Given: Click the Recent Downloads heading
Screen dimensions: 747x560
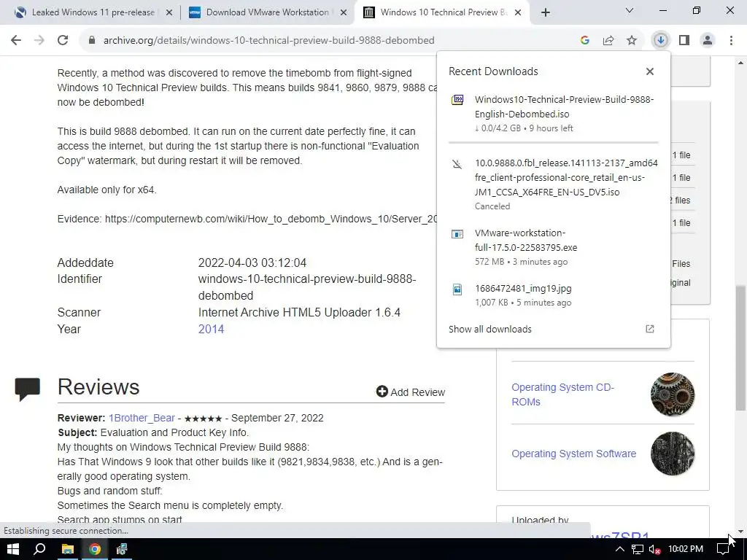Looking at the screenshot, I should 493,71.
